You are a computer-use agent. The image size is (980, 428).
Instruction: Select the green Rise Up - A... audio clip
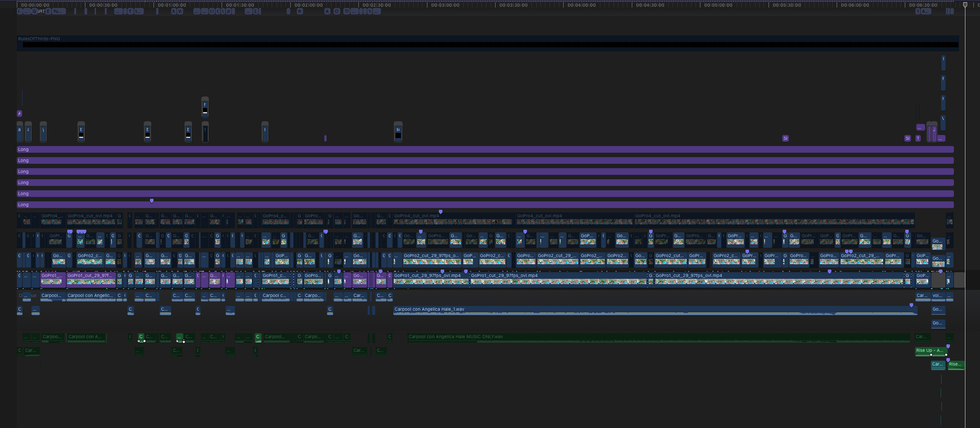931,351
